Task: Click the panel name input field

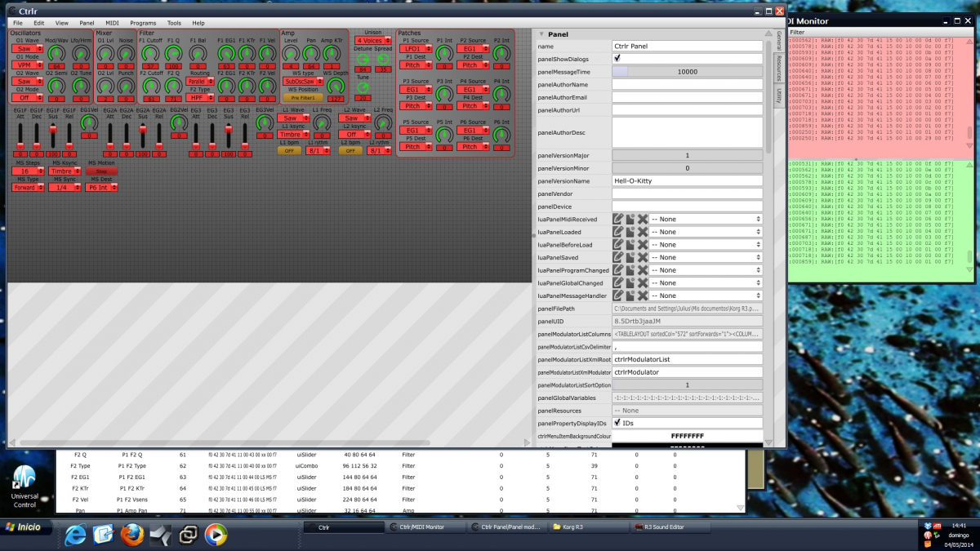Action: point(687,47)
